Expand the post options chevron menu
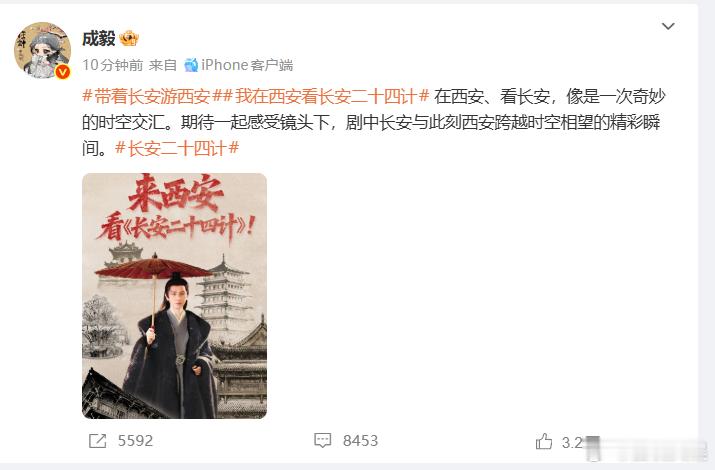Image resolution: width=715 pixels, height=470 pixels. (668, 26)
